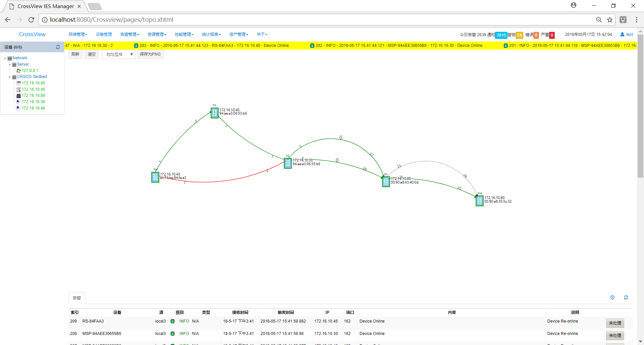Collapse the CRSCD-Testbed tree group
The height and width of the screenshot is (345, 644).
click(x=10, y=77)
